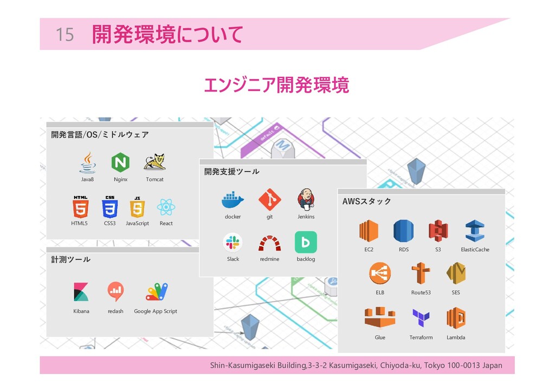The image size is (555, 392).
Task: Click the Nginx text label
Action: (120, 180)
